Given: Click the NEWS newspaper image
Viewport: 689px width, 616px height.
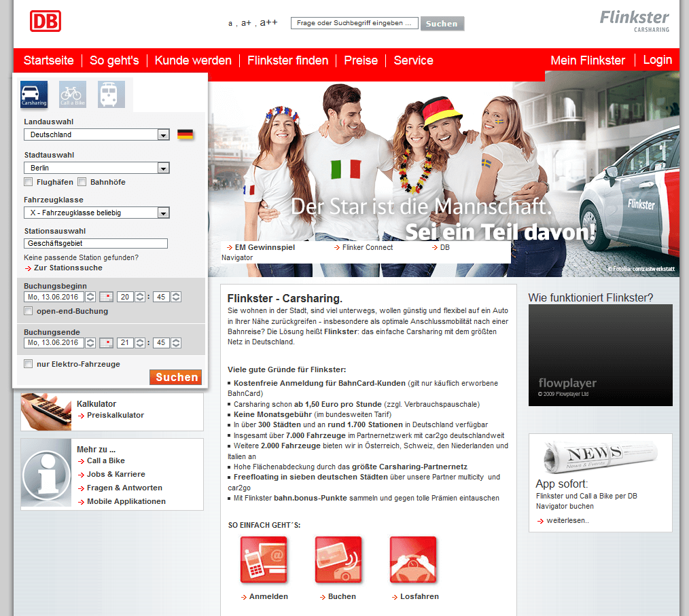Looking at the screenshot, I should point(600,456).
